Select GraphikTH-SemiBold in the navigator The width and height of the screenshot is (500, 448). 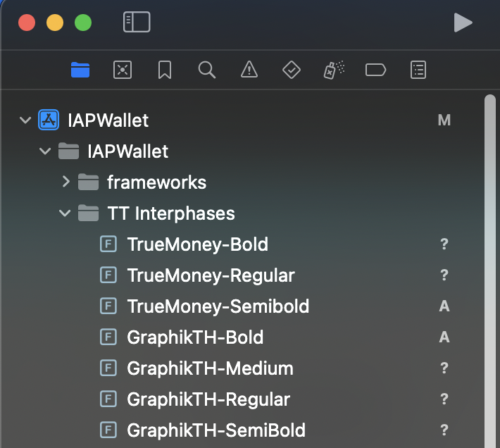click(215, 430)
